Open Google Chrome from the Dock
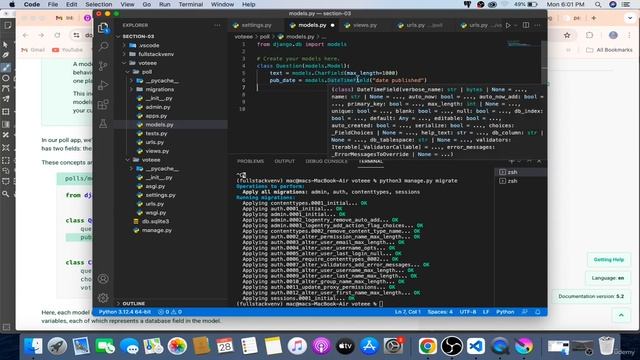Viewport: 640px width, 360px height. tap(427, 346)
